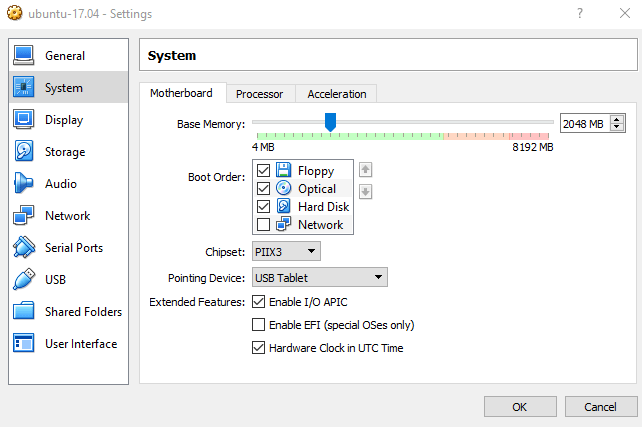
Task: Switch to the Acceleration tab
Action: click(336, 94)
